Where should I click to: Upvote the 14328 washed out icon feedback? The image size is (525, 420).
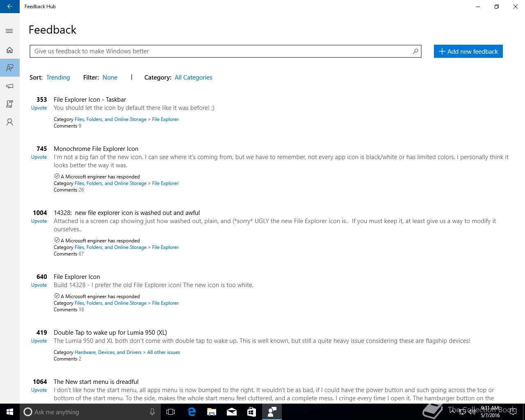click(x=39, y=221)
